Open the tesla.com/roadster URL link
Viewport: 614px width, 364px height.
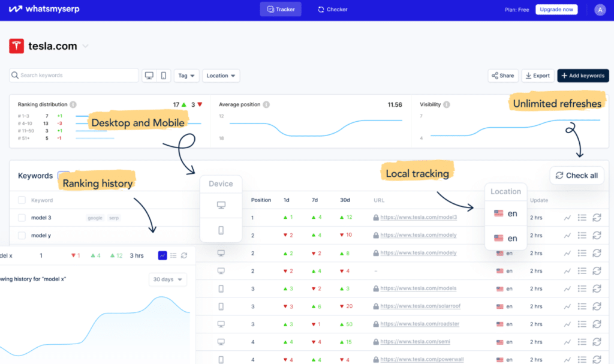[x=420, y=324]
